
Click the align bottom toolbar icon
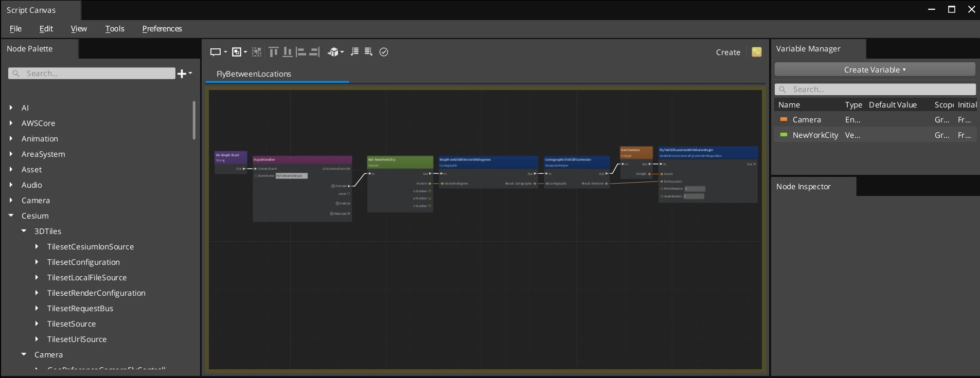[x=288, y=52]
